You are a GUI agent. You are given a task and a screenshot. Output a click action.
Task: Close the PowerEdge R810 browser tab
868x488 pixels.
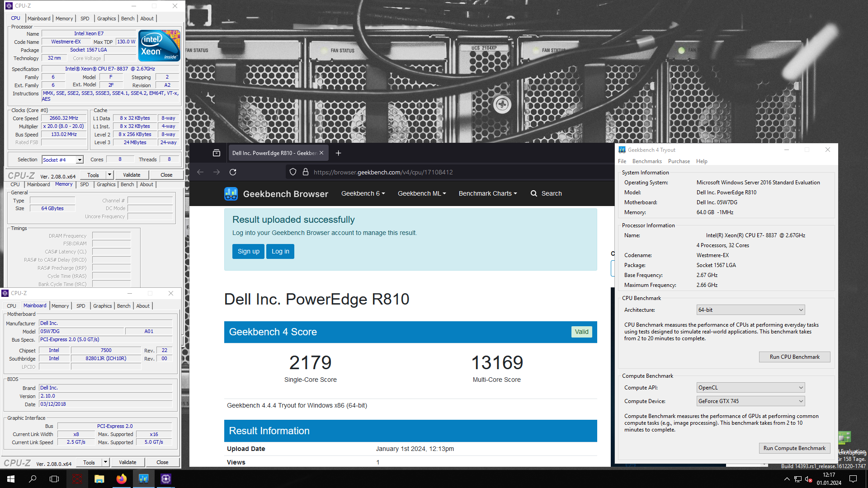pyautogui.click(x=321, y=153)
